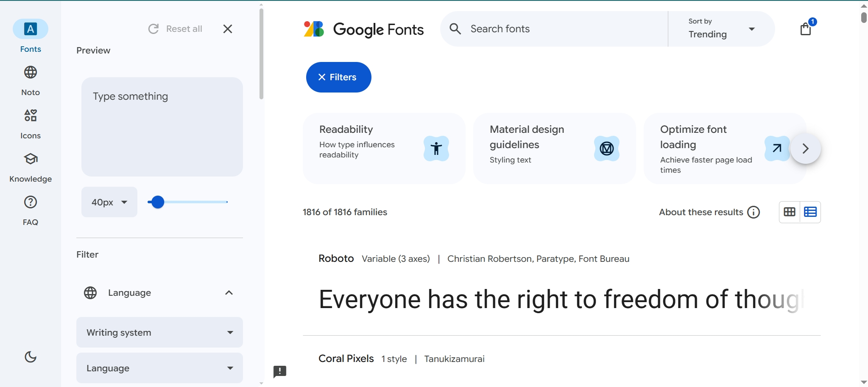Screen dimensions: 868x387
Task: Click the send feedback icon
Action: click(280, 372)
